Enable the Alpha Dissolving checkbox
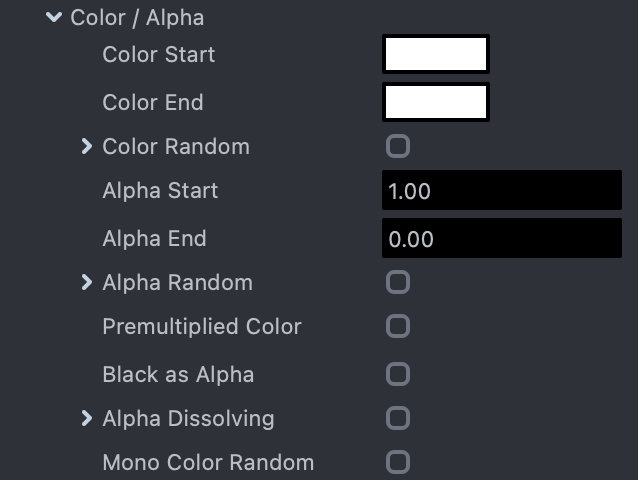Image resolution: width=638 pixels, height=480 pixels. tap(398, 419)
